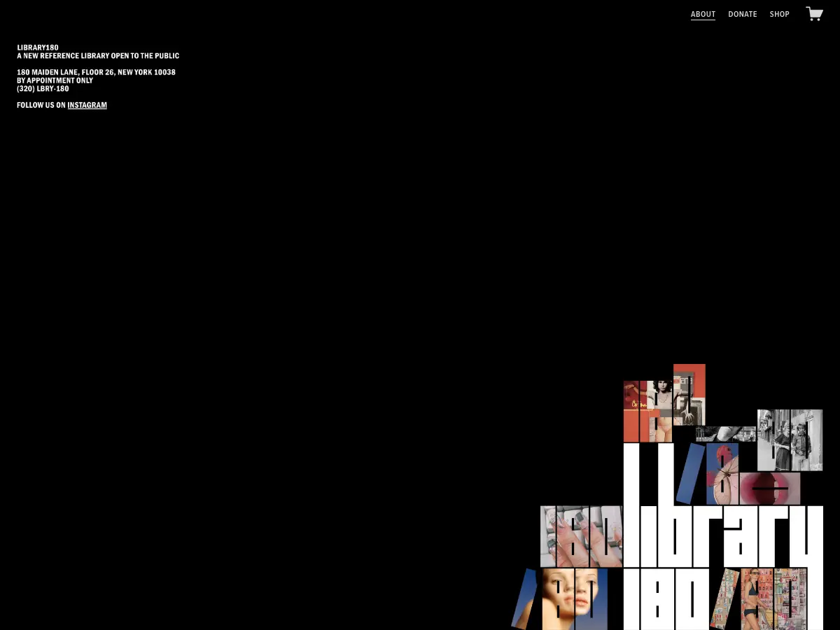The height and width of the screenshot is (630, 840).
Task: Visit the Shop page
Action: click(x=780, y=14)
